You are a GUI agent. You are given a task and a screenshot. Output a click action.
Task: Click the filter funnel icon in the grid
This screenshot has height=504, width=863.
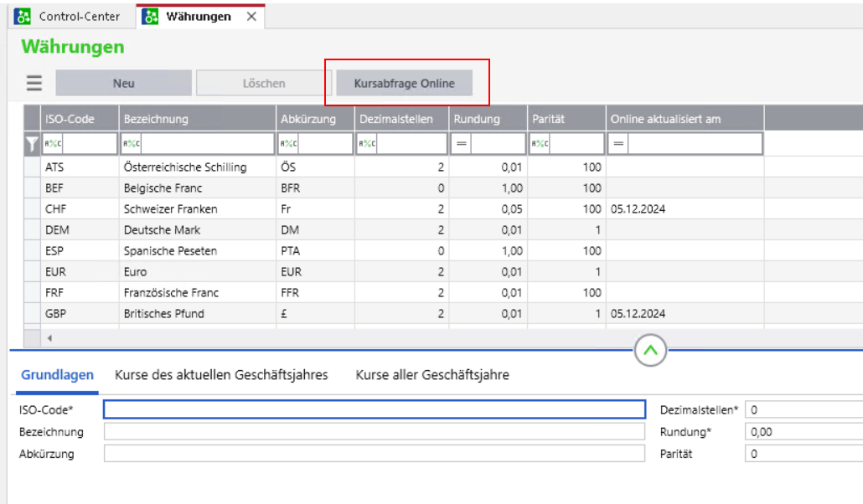[31, 144]
